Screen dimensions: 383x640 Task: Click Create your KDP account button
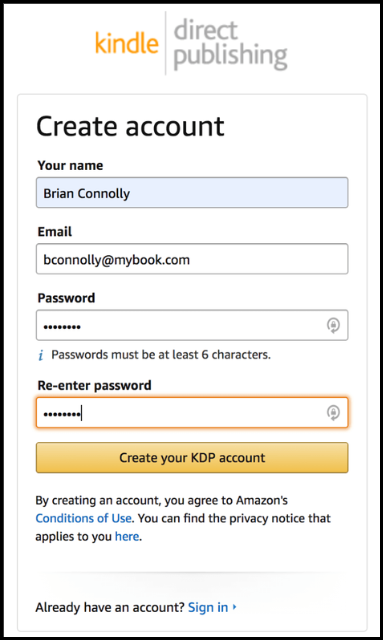click(x=192, y=458)
